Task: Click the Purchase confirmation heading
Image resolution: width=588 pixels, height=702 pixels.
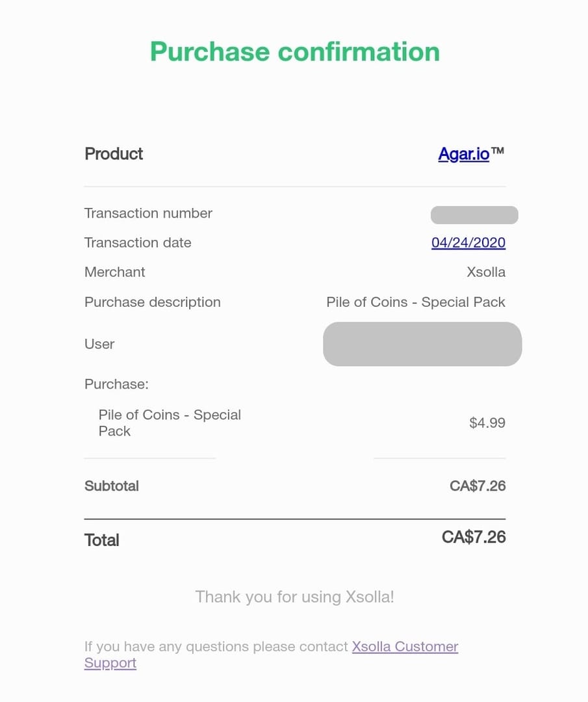Action: [x=294, y=51]
